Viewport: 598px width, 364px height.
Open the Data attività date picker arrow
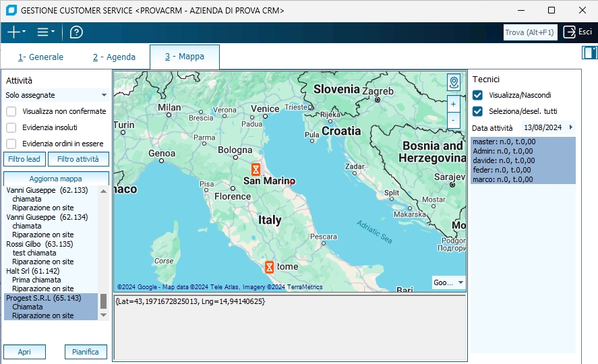571,127
